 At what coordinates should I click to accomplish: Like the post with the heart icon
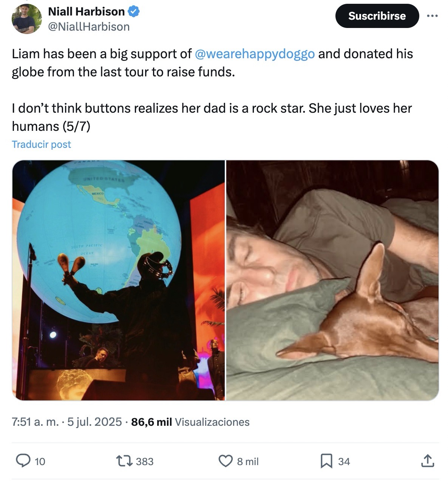tap(226, 461)
